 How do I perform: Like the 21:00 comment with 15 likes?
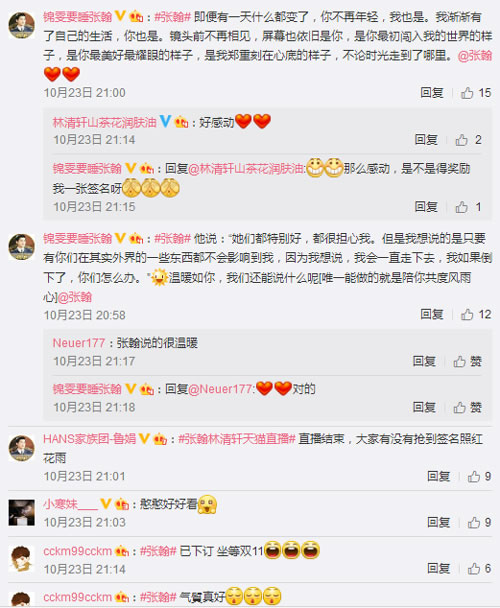(476, 93)
